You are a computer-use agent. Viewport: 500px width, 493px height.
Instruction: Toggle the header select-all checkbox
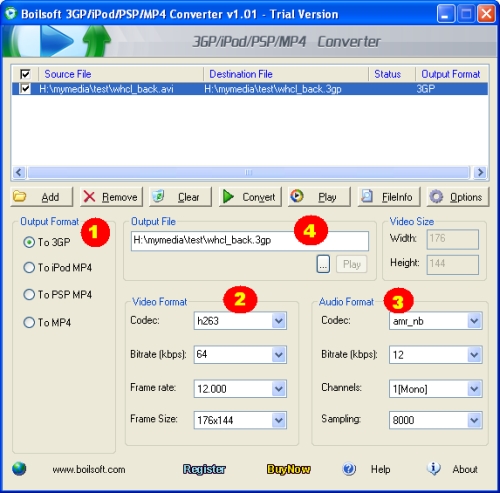[25, 74]
